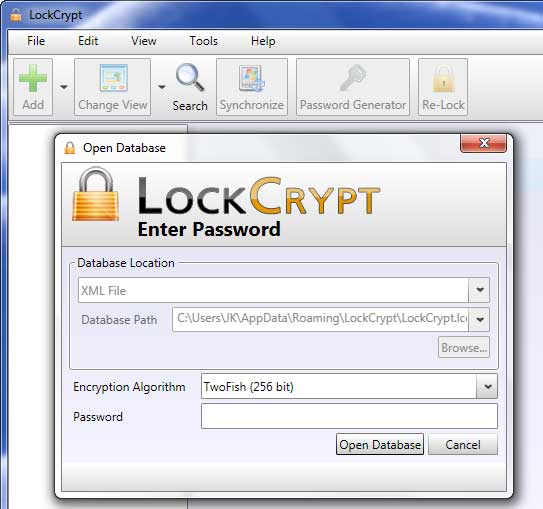
Task: Open the Password Generator key icon
Action: click(x=353, y=78)
